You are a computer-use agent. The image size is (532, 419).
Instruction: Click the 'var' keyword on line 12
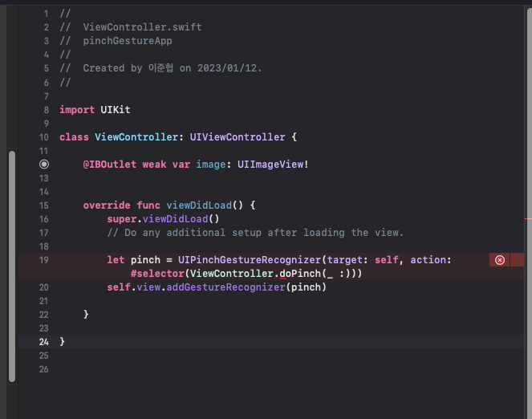click(x=181, y=165)
